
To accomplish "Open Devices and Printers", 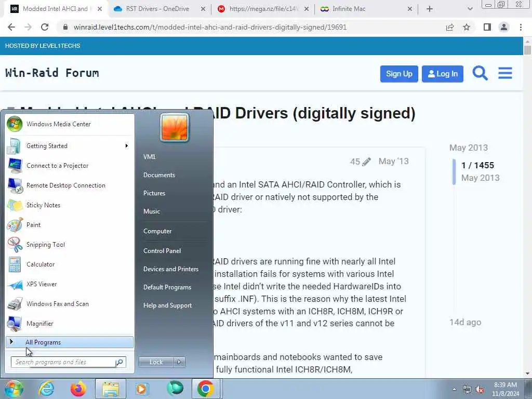I will (171, 269).
